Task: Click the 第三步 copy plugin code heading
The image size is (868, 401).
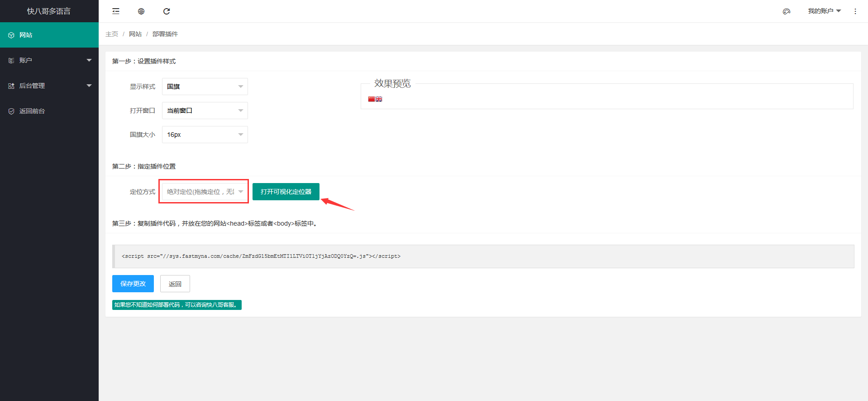Action: click(215, 223)
